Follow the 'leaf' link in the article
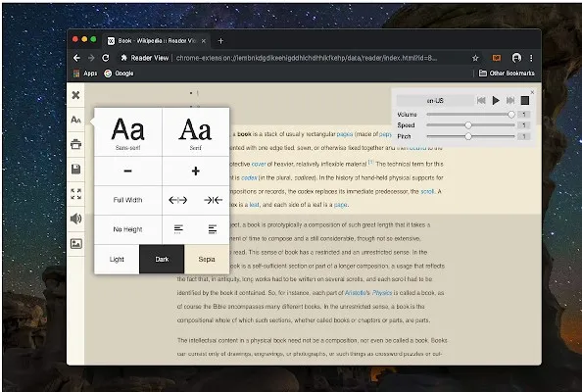The height and width of the screenshot is (392, 582). point(254,205)
